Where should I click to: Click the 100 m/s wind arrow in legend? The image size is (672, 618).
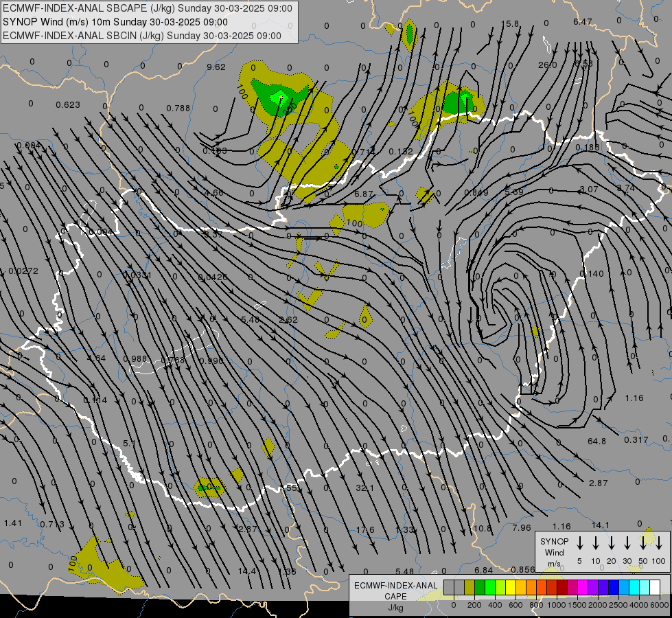coord(659,543)
